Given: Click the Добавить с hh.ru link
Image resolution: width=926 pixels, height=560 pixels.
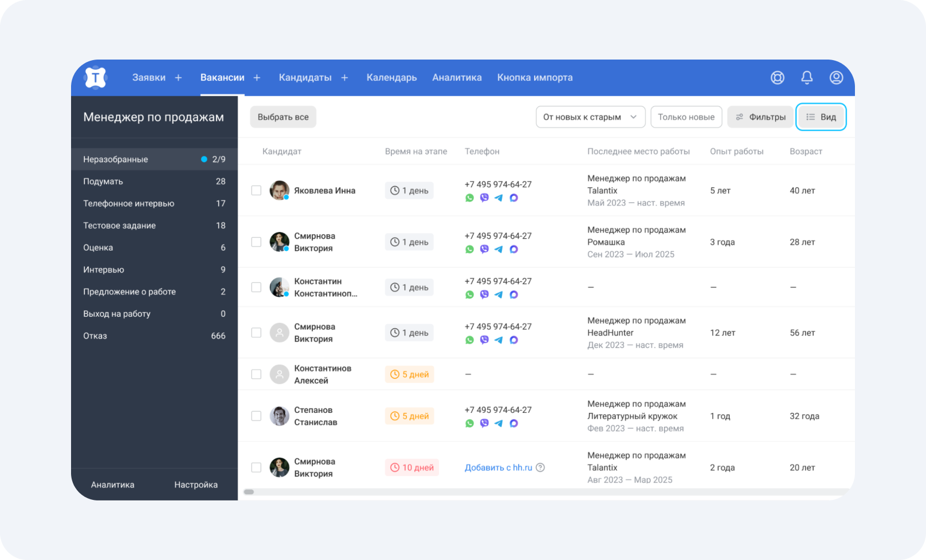Looking at the screenshot, I should (x=498, y=467).
